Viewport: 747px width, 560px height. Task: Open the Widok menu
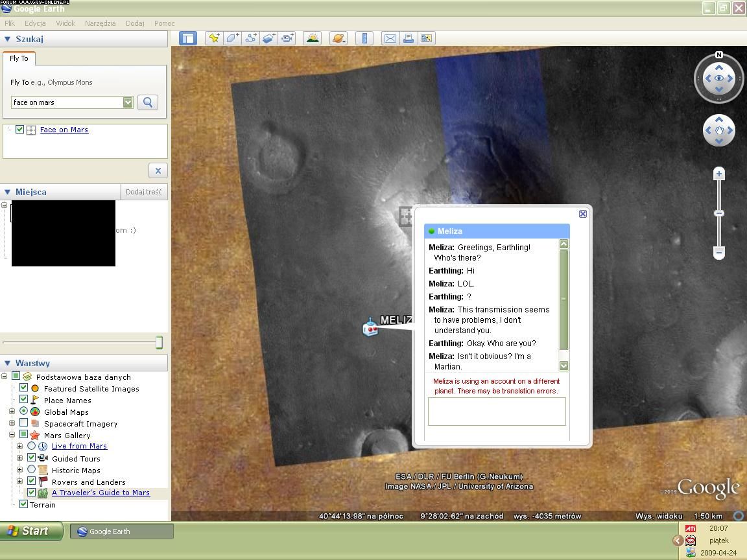[65, 23]
